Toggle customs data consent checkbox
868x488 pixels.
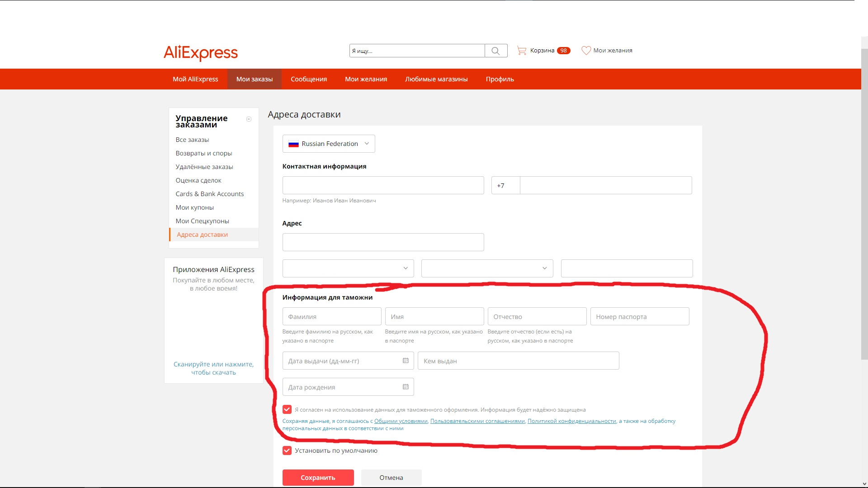point(287,409)
